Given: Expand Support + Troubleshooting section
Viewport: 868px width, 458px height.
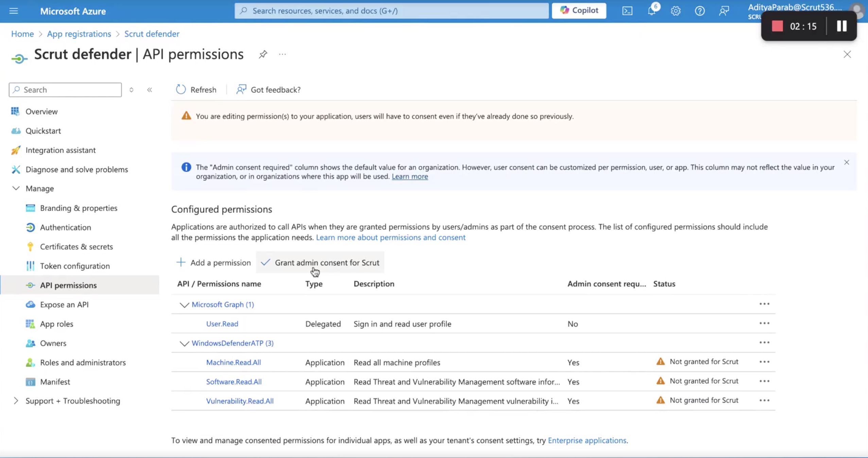Looking at the screenshot, I should point(16,401).
